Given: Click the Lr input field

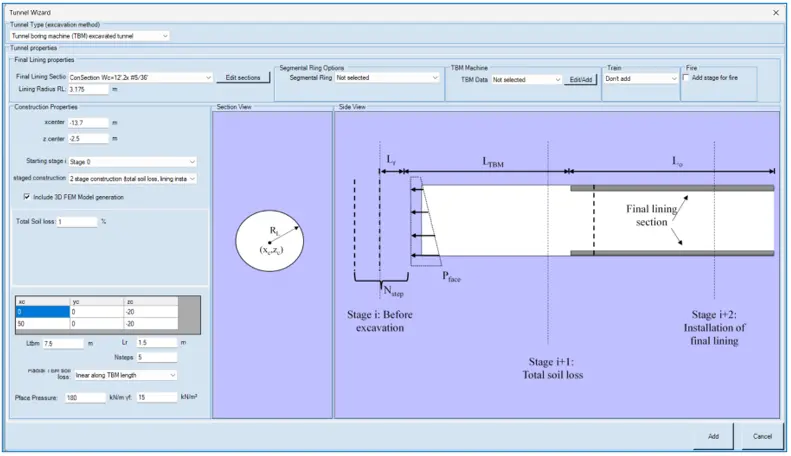Looking at the screenshot, I should pyautogui.click(x=157, y=343).
